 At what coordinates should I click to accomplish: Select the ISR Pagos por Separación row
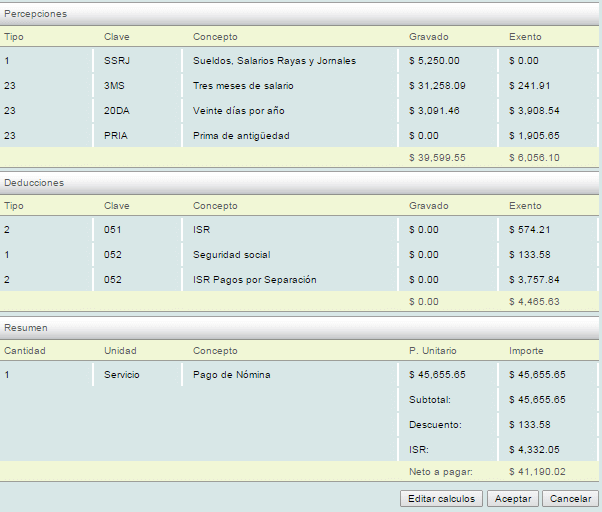coord(254,279)
